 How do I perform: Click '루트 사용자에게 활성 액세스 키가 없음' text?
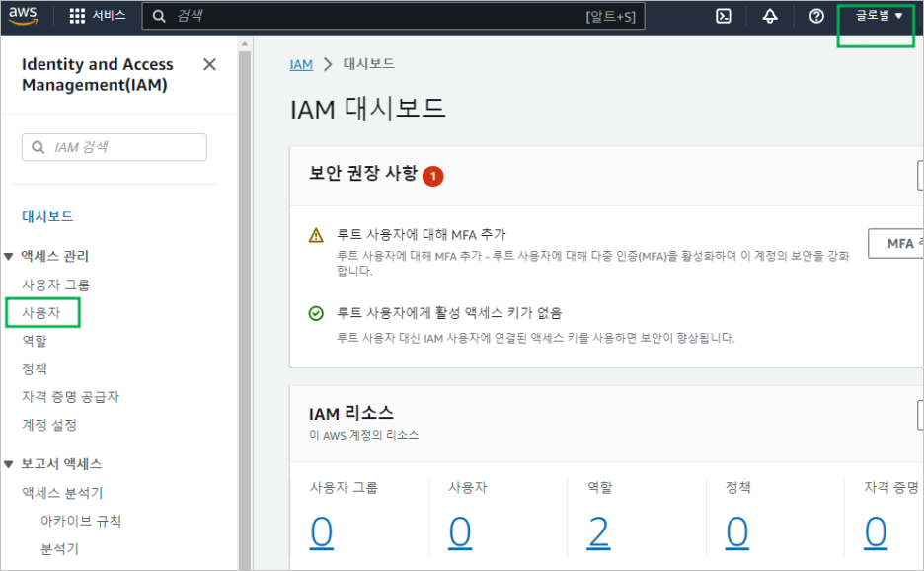(x=449, y=312)
